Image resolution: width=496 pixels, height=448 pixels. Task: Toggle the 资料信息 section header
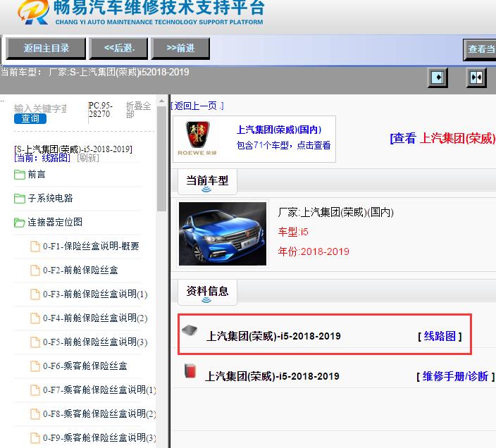point(207,292)
